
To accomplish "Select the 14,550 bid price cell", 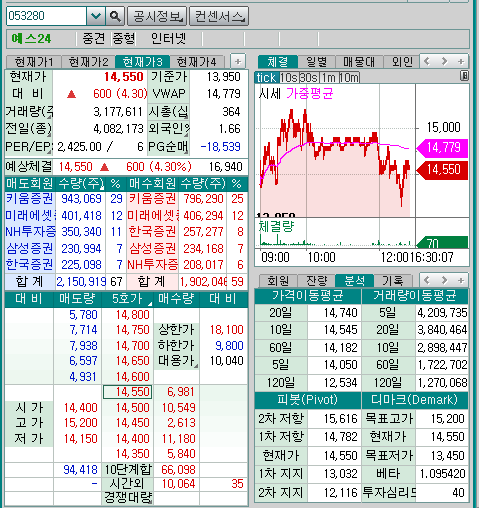I will (x=128, y=392).
